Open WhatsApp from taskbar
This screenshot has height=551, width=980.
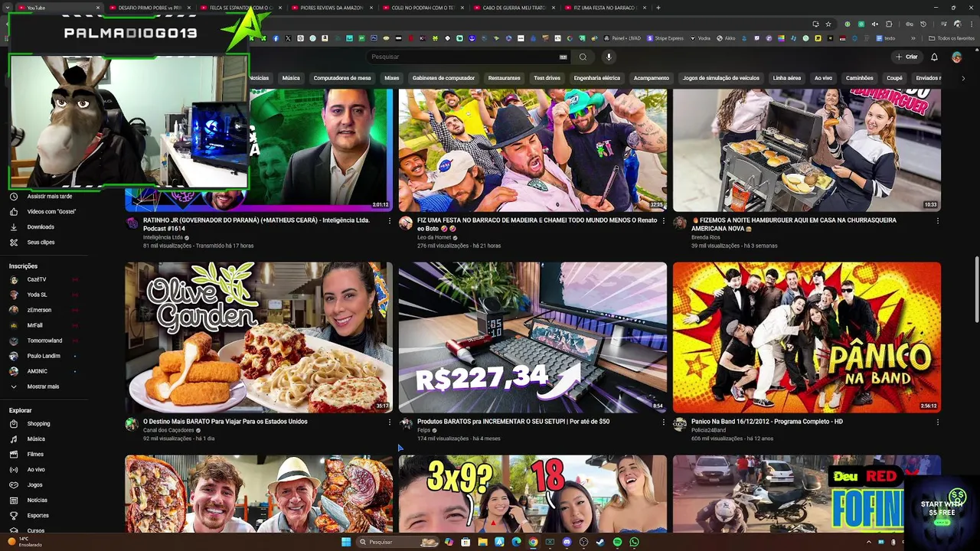pos(634,542)
